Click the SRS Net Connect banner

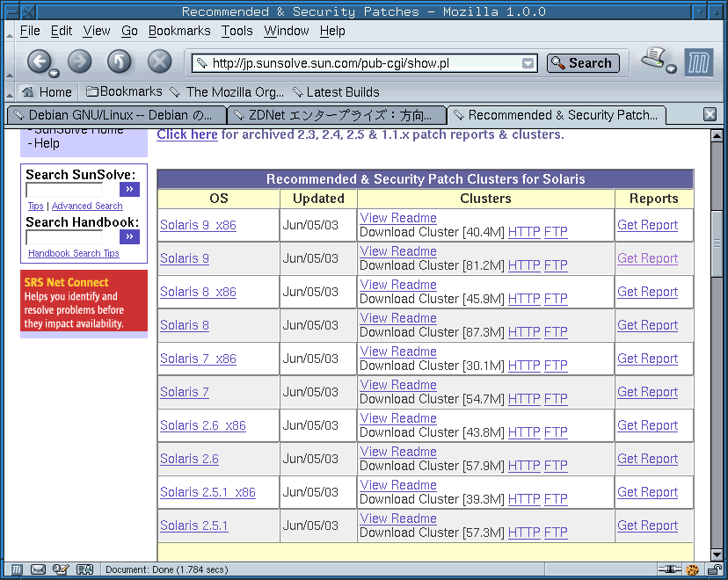tap(84, 301)
